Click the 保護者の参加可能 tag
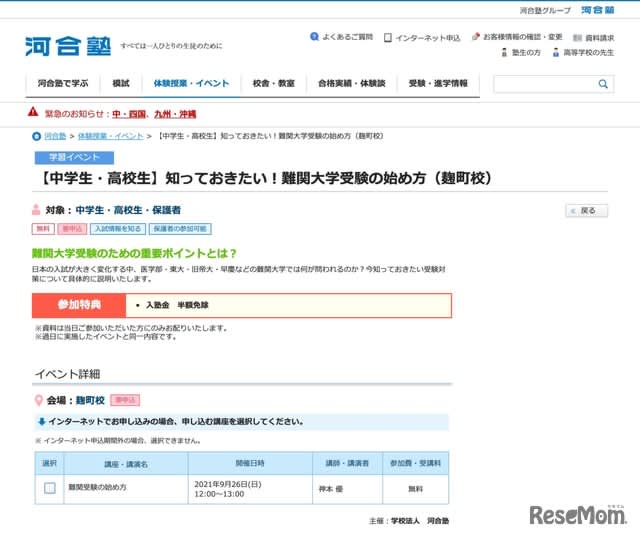Viewport: 640px width, 538px height. click(180, 229)
